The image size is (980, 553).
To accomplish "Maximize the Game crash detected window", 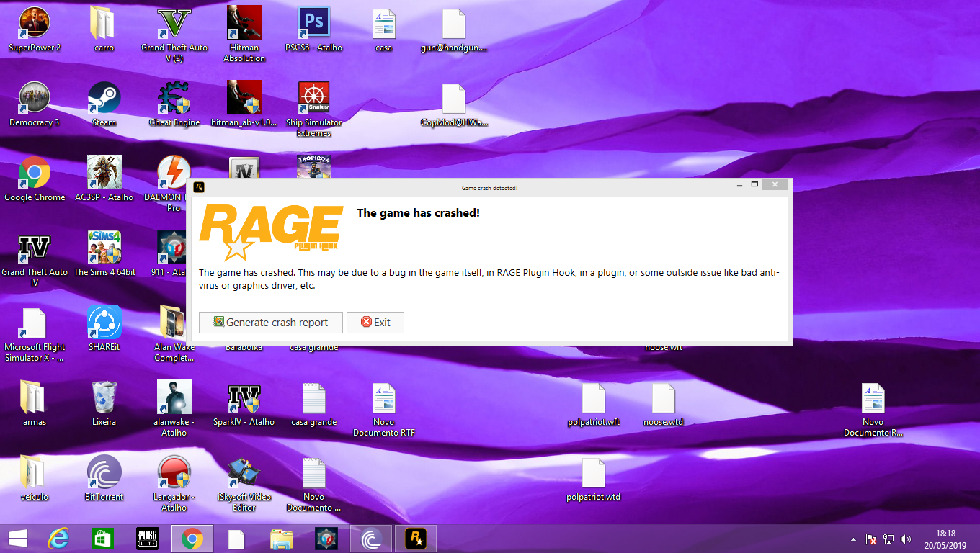I will [x=755, y=185].
